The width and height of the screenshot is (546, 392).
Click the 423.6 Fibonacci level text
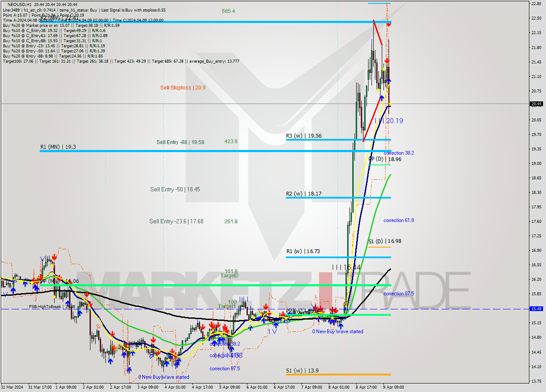231,141
